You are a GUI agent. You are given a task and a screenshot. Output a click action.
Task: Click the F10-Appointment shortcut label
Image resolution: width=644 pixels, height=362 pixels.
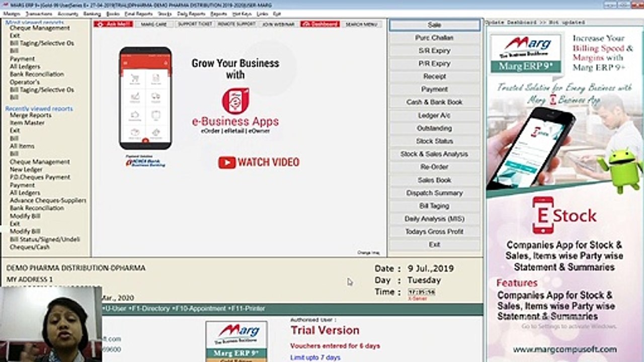click(x=200, y=308)
